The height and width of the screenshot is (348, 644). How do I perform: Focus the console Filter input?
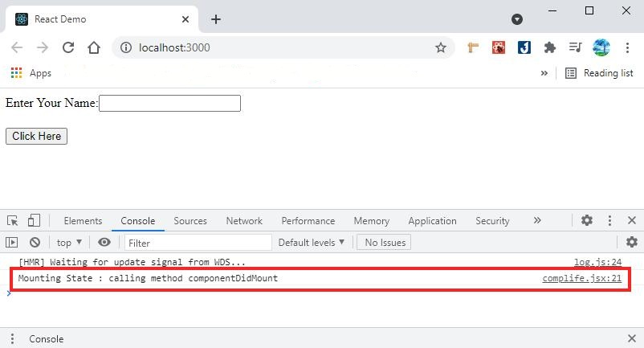pyautogui.click(x=198, y=242)
